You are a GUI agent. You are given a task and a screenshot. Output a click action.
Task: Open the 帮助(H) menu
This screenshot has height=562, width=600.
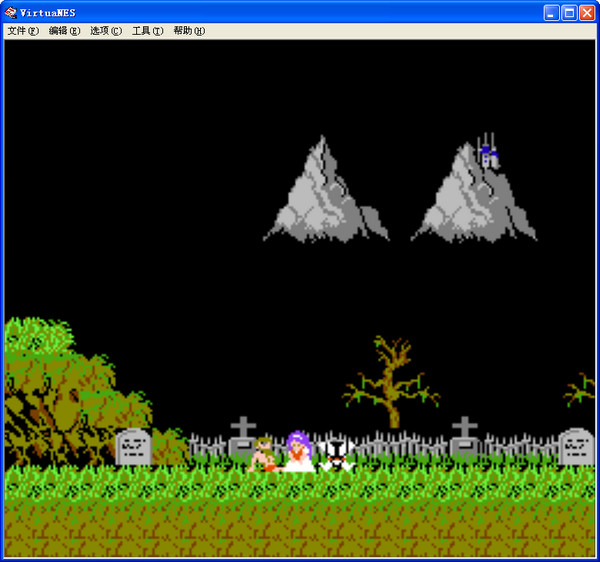tap(189, 31)
